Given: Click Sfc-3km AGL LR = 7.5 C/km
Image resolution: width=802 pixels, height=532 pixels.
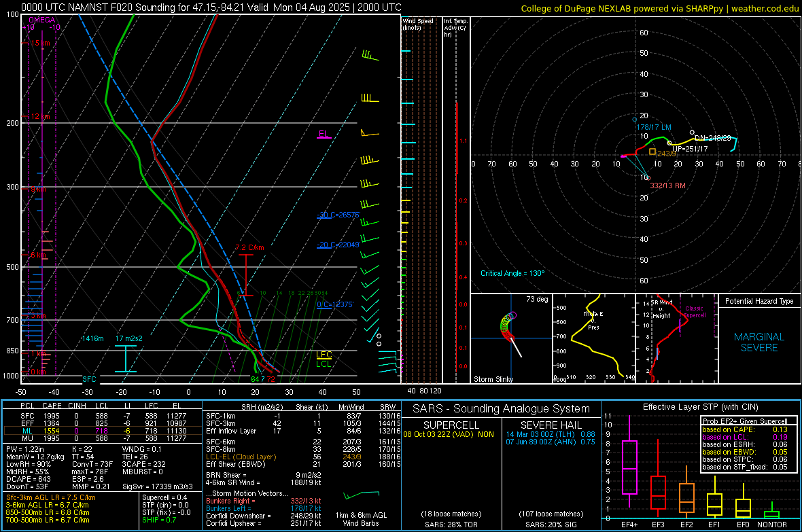Looking at the screenshot, I should point(51,497).
